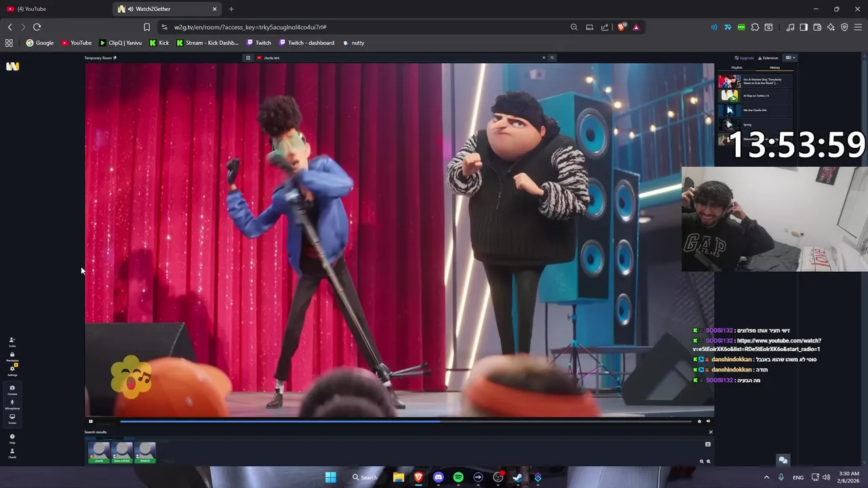Open Spotify from the taskbar
The image size is (868, 488).
(x=458, y=477)
